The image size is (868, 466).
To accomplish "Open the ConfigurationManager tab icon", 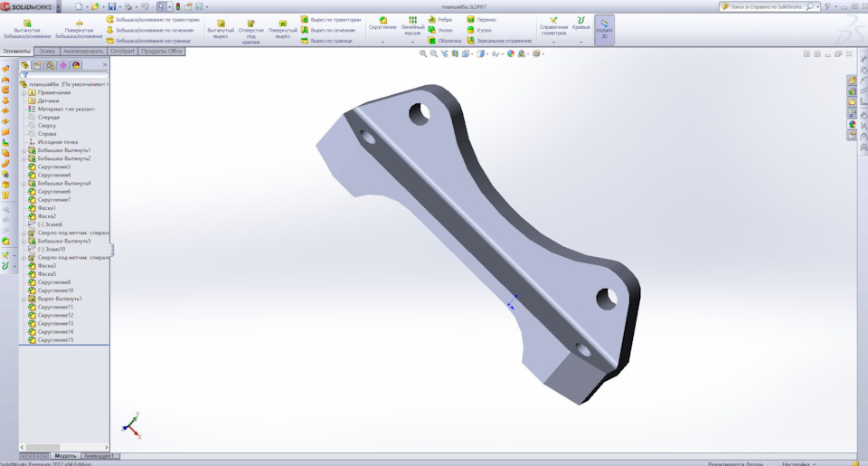I will pyautogui.click(x=51, y=65).
